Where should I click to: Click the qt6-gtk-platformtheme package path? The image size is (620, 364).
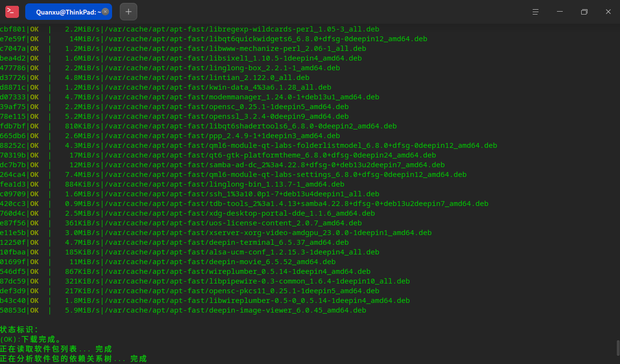pyautogui.click(x=270, y=155)
